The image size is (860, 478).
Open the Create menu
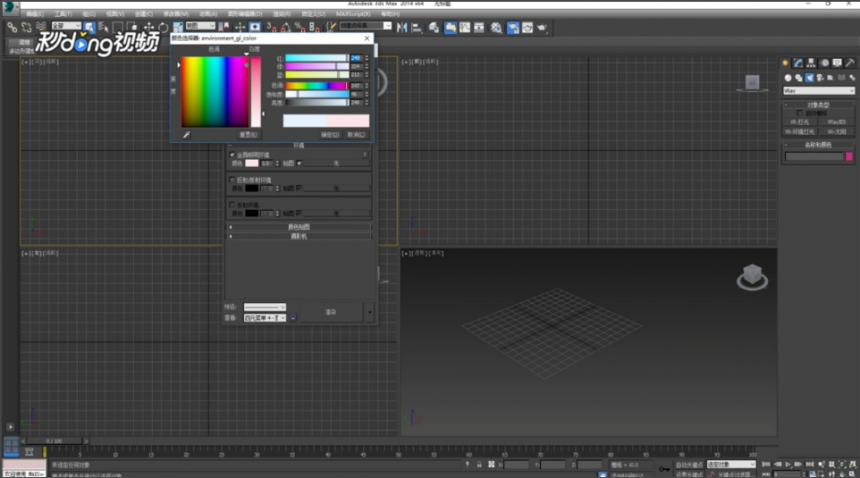(144, 14)
